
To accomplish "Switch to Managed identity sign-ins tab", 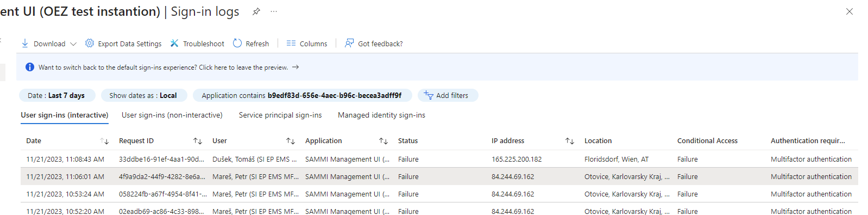I will (x=381, y=115).
